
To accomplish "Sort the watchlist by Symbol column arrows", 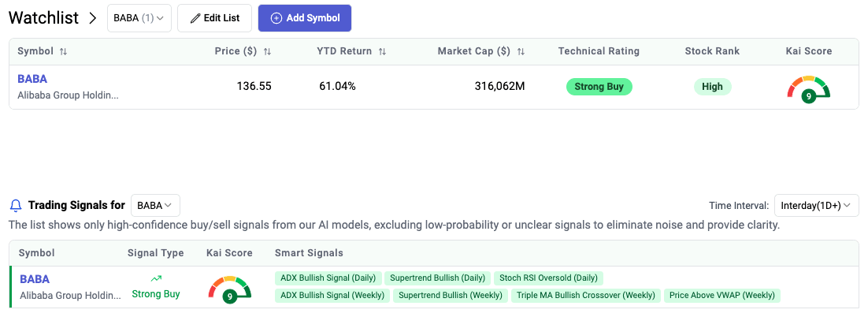I will click(x=64, y=51).
